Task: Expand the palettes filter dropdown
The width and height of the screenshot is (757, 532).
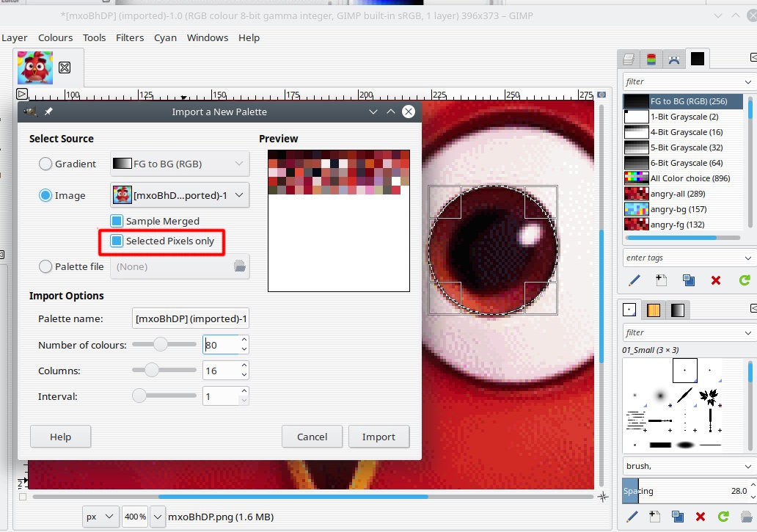Action: 747,81
